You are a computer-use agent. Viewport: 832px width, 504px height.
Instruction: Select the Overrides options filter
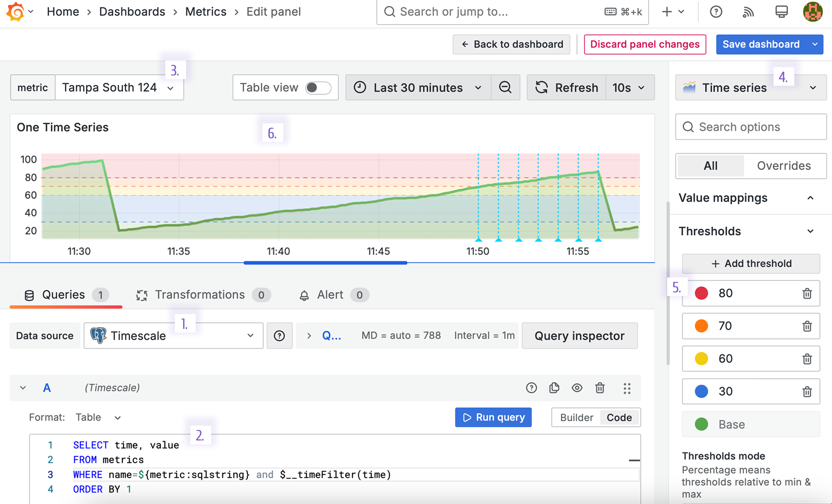pos(784,166)
